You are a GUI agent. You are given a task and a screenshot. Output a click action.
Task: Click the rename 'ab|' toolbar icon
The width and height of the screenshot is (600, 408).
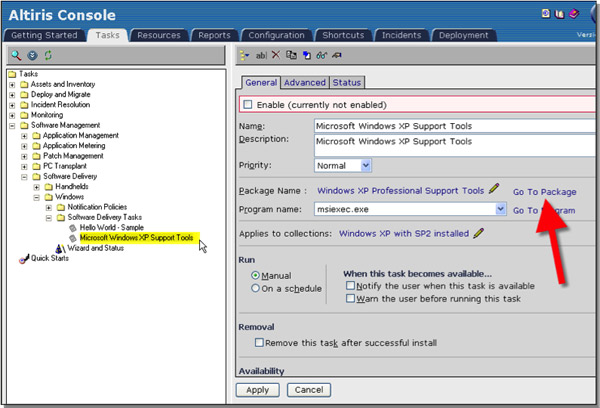(x=261, y=55)
